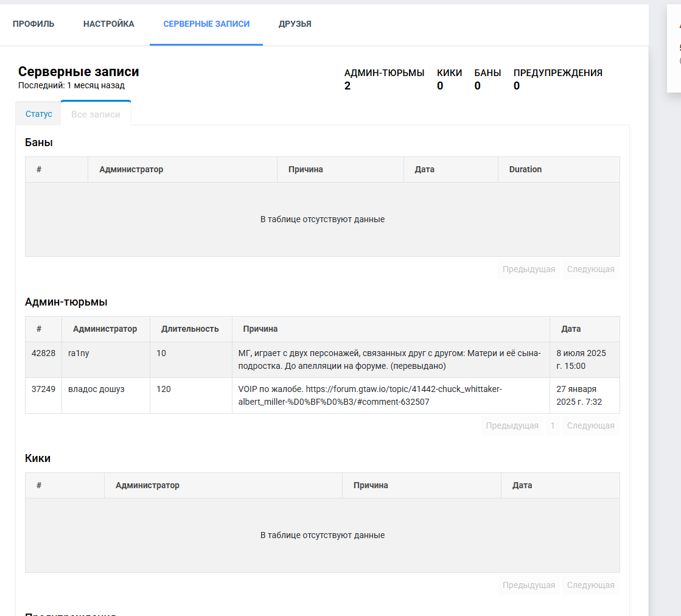Click Предыдущая under the Баны table

click(x=529, y=269)
